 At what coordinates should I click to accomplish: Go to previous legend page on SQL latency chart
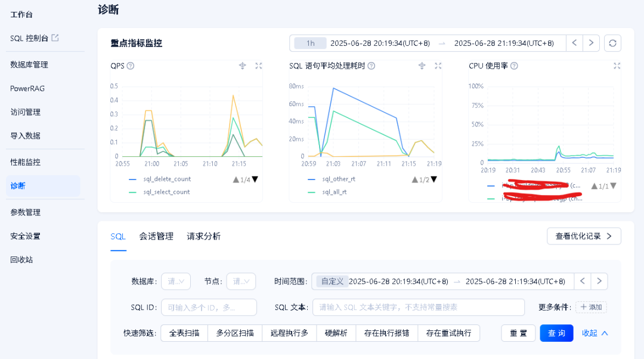[415, 179]
